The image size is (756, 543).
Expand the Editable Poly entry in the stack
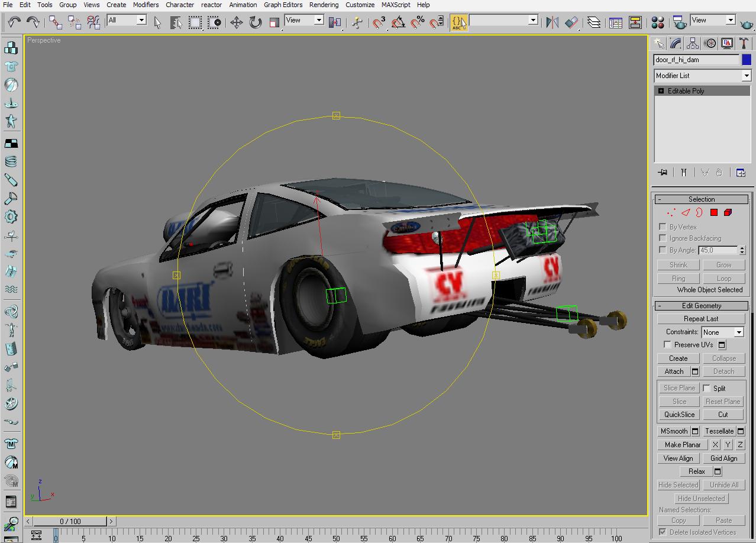(x=661, y=90)
